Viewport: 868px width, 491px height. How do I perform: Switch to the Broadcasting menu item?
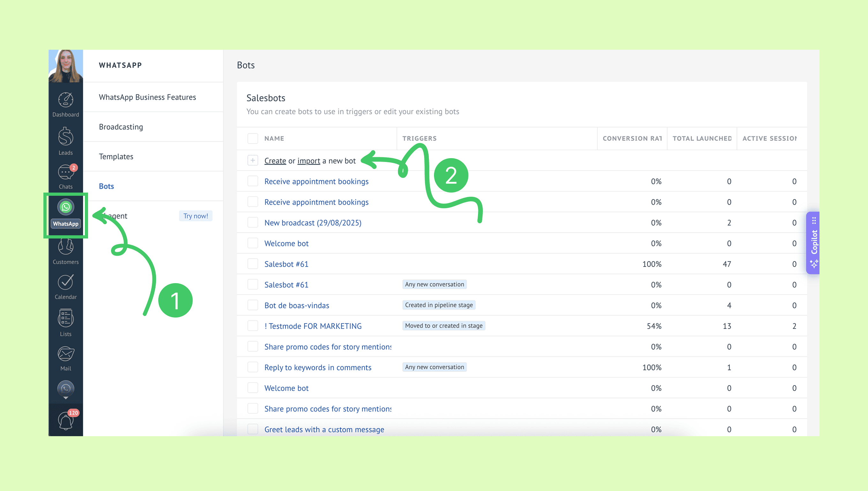(x=121, y=127)
